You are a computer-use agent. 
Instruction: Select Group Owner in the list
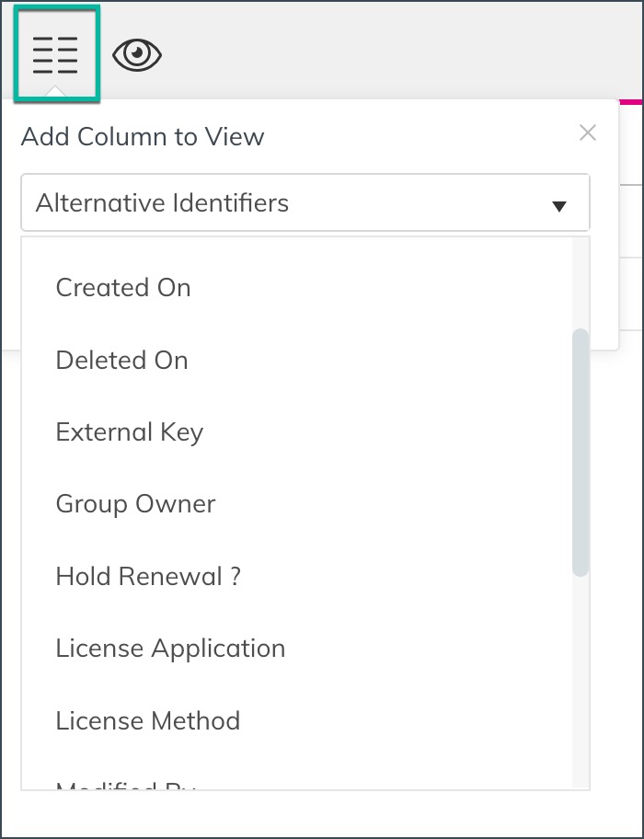tap(135, 504)
